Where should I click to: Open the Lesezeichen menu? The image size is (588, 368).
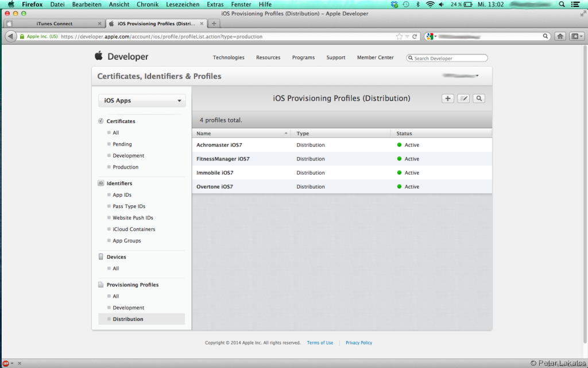183,5
